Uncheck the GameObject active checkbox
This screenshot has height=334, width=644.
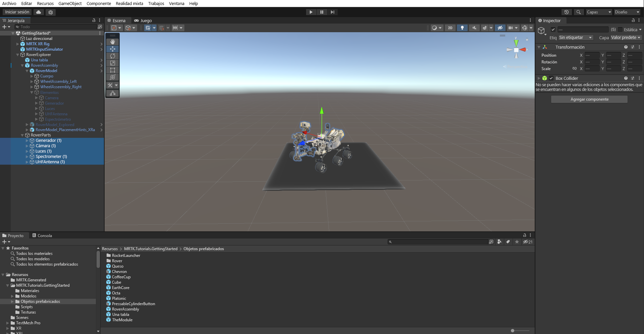pos(553,30)
